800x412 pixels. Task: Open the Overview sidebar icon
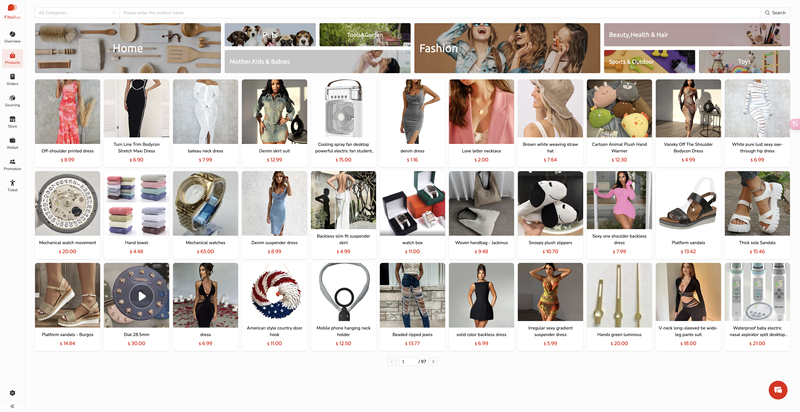(12, 37)
